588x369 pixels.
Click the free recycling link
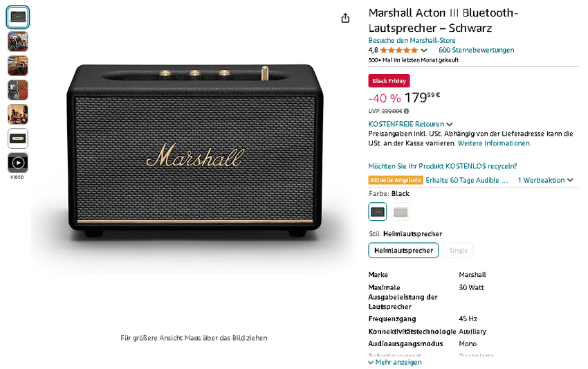pos(443,166)
